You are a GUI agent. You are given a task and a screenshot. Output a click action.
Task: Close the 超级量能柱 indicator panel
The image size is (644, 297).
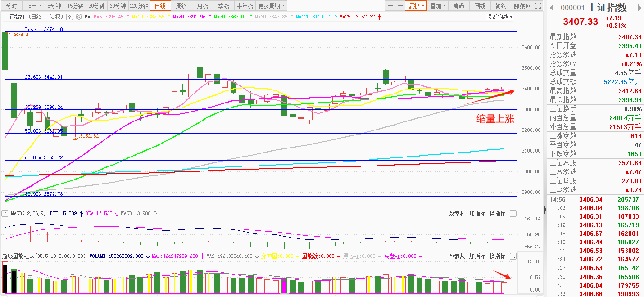(513, 256)
